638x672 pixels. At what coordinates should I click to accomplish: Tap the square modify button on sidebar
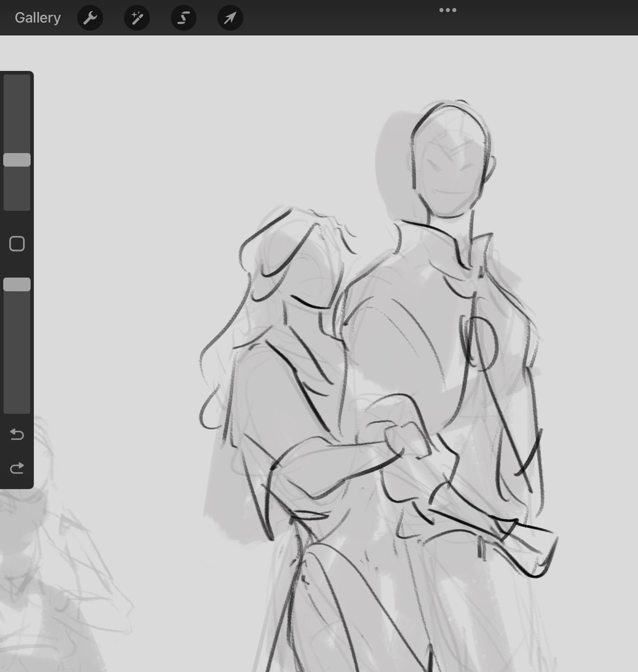click(x=17, y=244)
